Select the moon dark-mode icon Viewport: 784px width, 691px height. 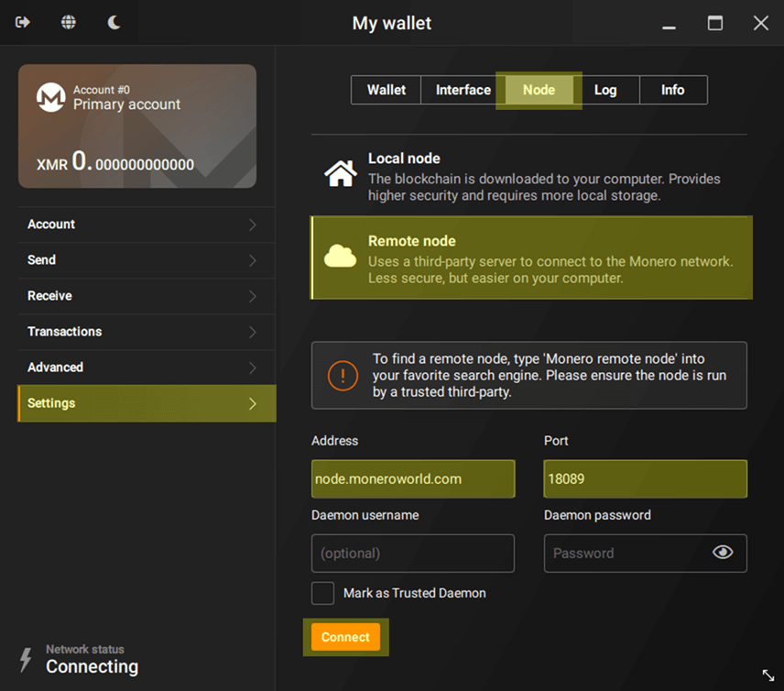(x=113, y=22)
